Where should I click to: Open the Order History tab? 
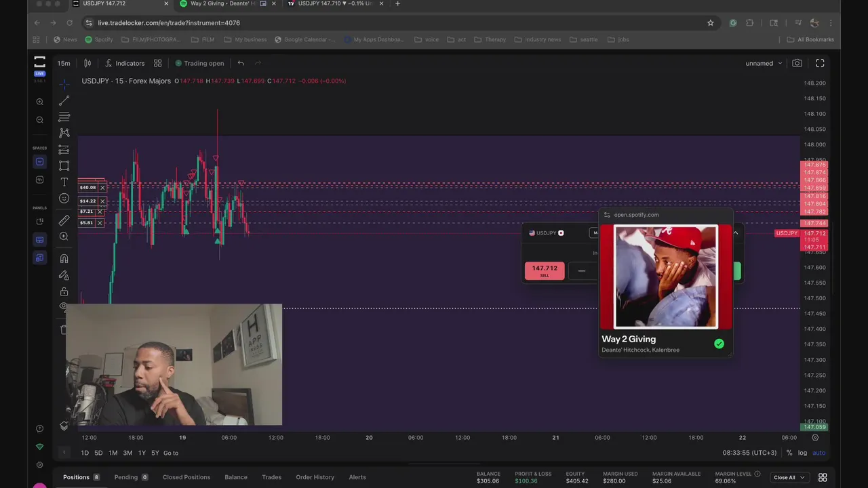[x=315, y=477]
